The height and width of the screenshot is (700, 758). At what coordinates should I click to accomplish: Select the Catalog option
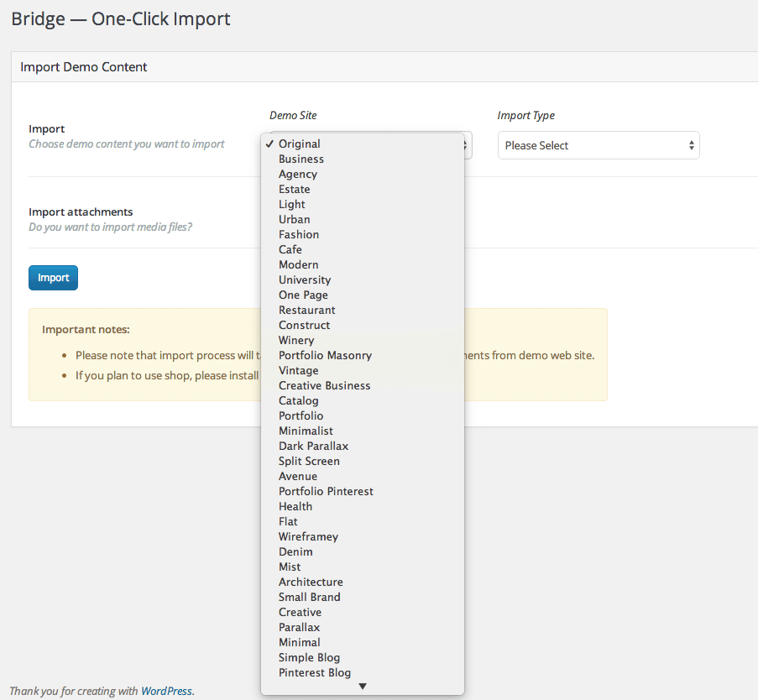[x=362, y=400]
